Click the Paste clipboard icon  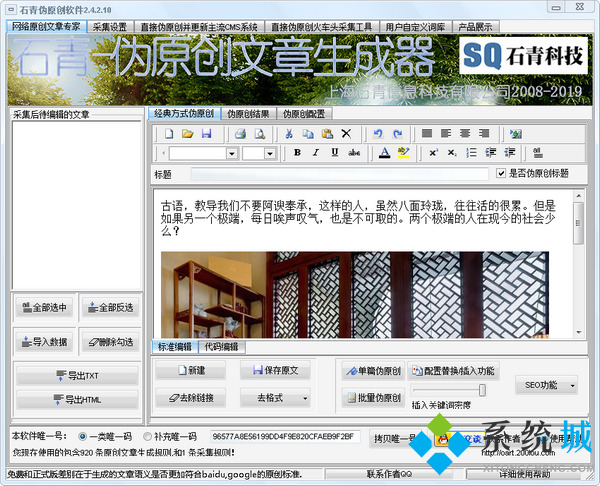(x=327, y=134)
